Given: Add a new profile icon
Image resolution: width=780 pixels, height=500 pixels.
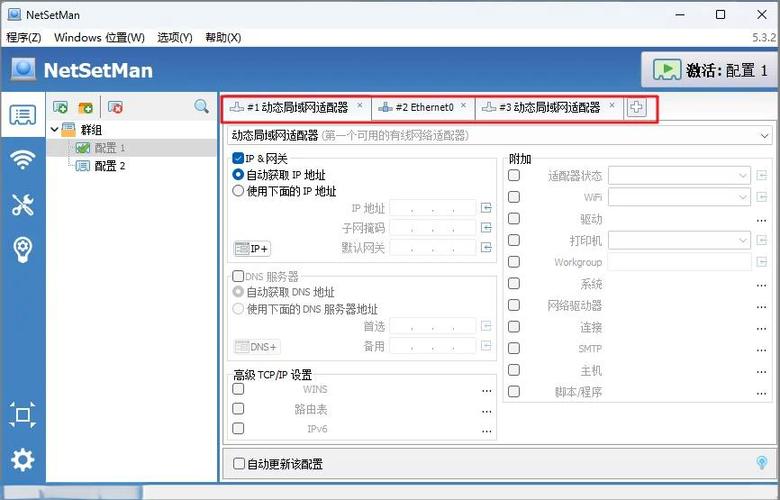Looking at the screenshot, I should tap(60, 107).
